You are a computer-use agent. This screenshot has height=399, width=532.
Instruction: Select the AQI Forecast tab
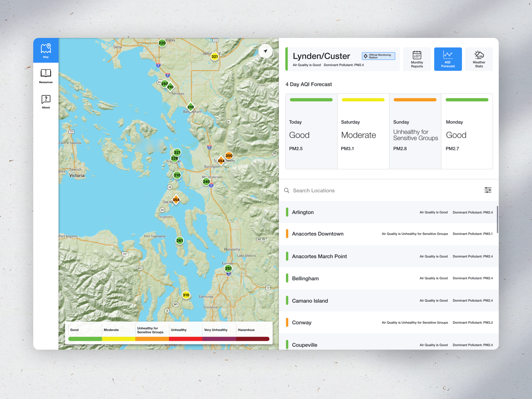(x=448, y=59)
